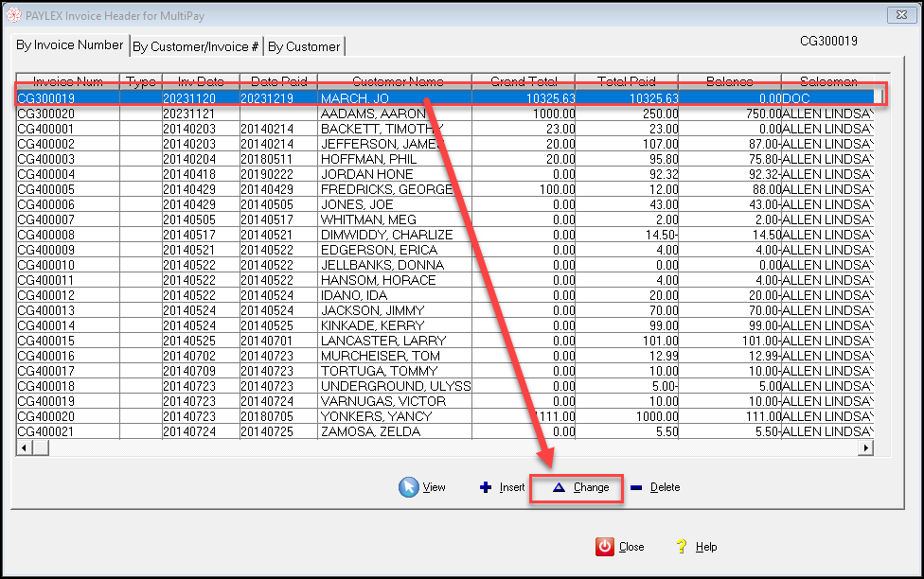The image size is (924, 579).
Task: Click the Invoice Num column header
Action: 68,81
